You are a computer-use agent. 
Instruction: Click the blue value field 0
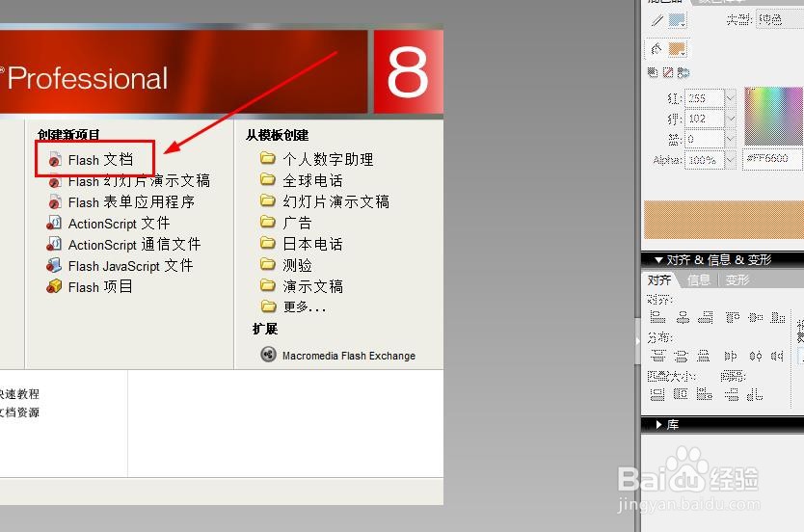click(705, 139)
